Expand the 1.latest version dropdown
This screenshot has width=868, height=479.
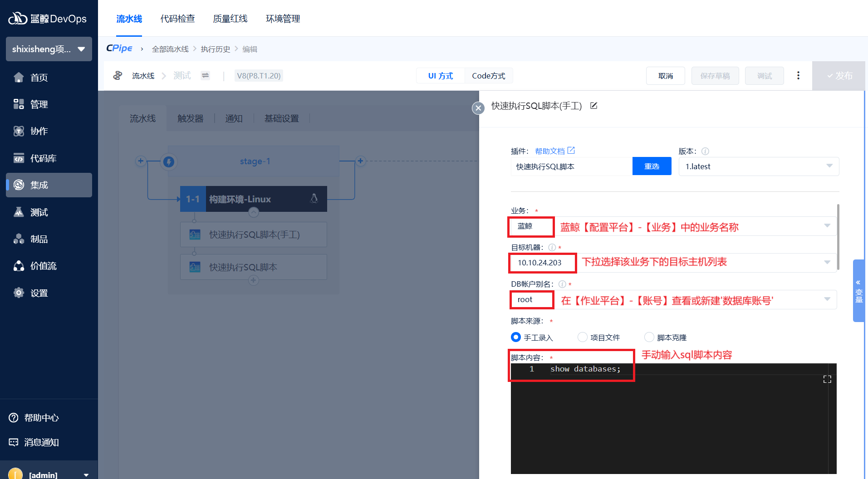click(x=758, y=166)
